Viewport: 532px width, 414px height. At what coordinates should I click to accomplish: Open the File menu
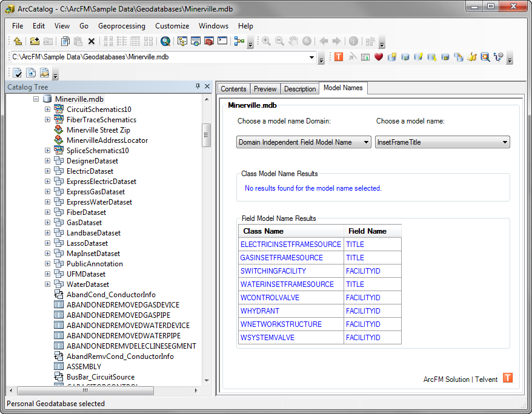click(x=18, y=26)
